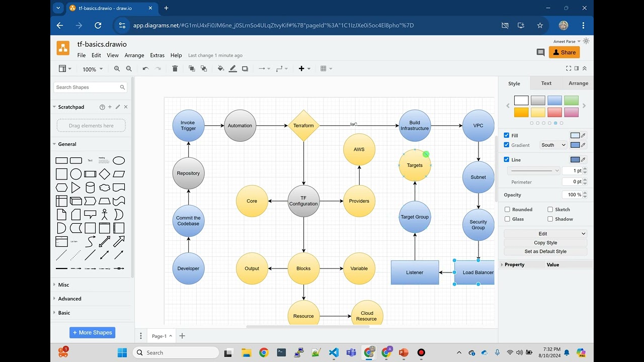Add item to Scratchpad with plus icon
This screenshot has height=362, width=644.
[110, 107]
